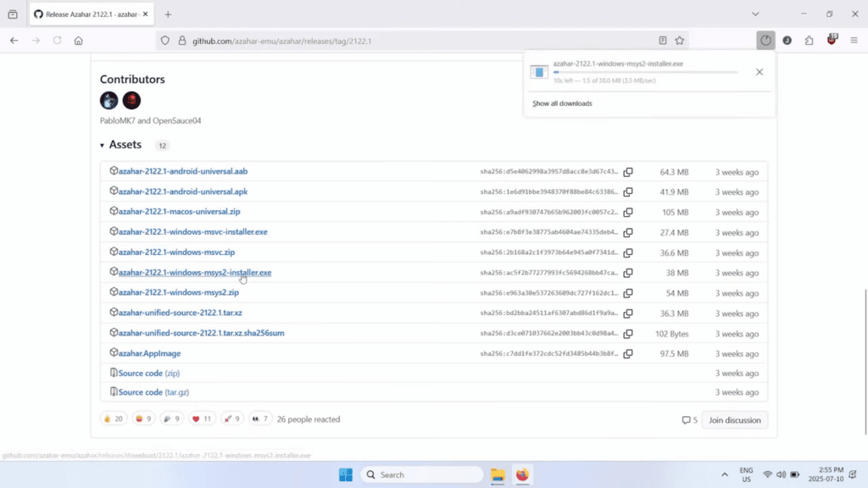Download azahar-unified-source-2122.1.tar.xz
The image size is (868, 488).
point(180,313)
